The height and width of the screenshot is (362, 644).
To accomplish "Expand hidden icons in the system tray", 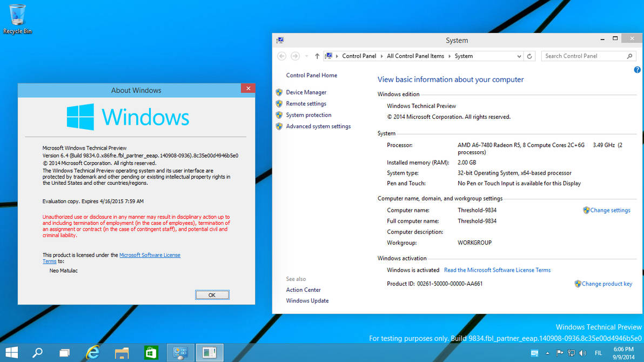I will click(x=547, y=354).
